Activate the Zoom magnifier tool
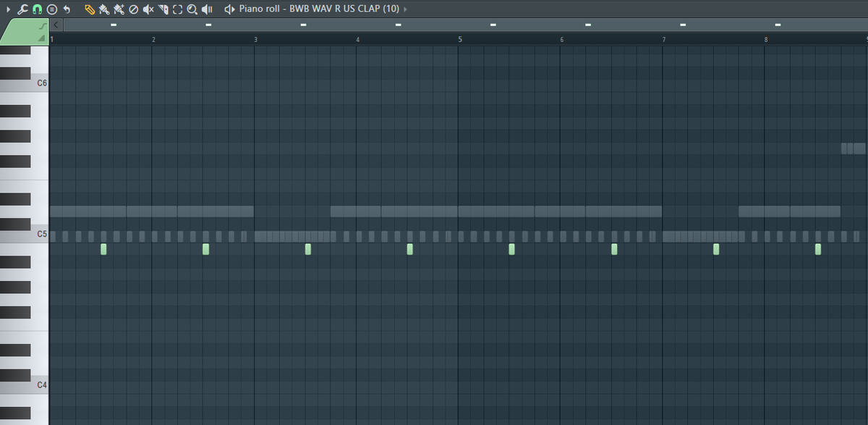This screenshot has width=868, height=425. (192, 9)
